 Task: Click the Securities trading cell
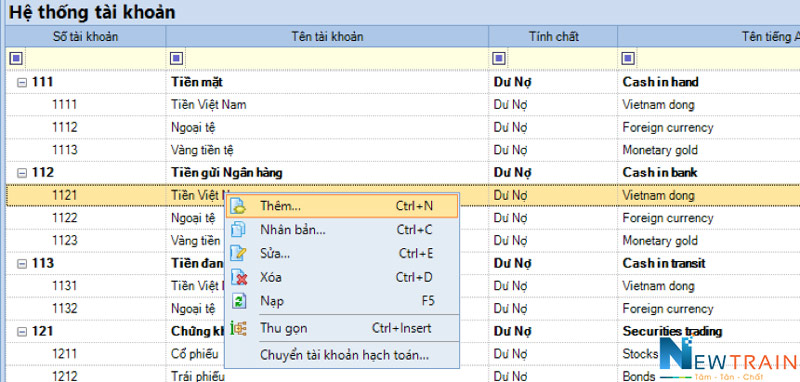(x=672, y=332)
